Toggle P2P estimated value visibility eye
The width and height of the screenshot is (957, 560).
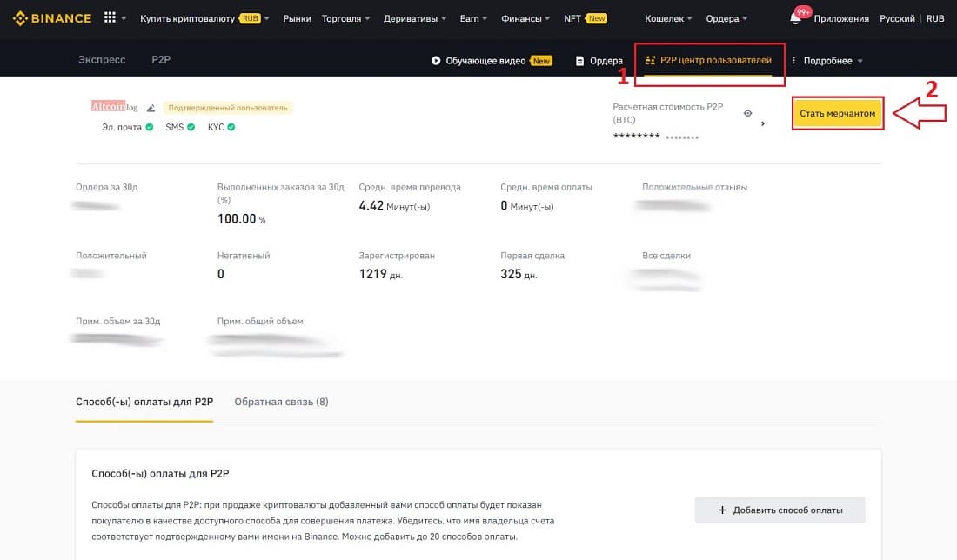[747, 113]
